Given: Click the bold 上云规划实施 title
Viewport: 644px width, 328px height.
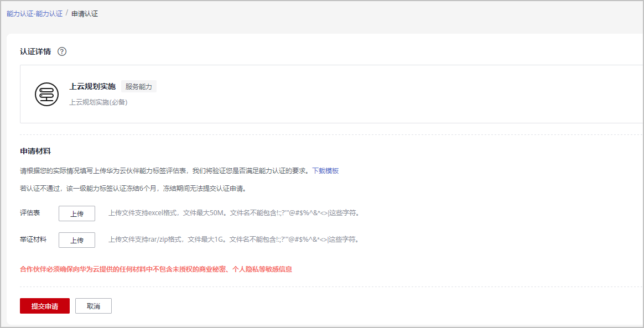Looking at the screenshot, I should (92, 87).
